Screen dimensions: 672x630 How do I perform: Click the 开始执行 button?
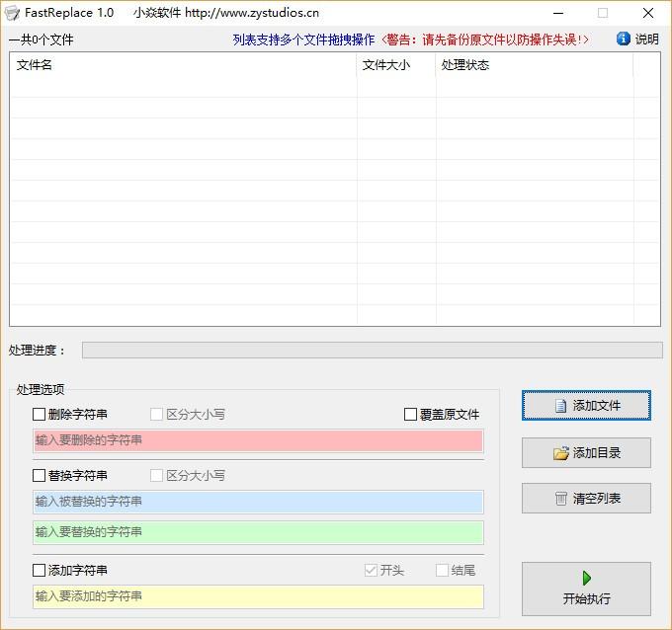pyautogui.click(x=586, y=589)
